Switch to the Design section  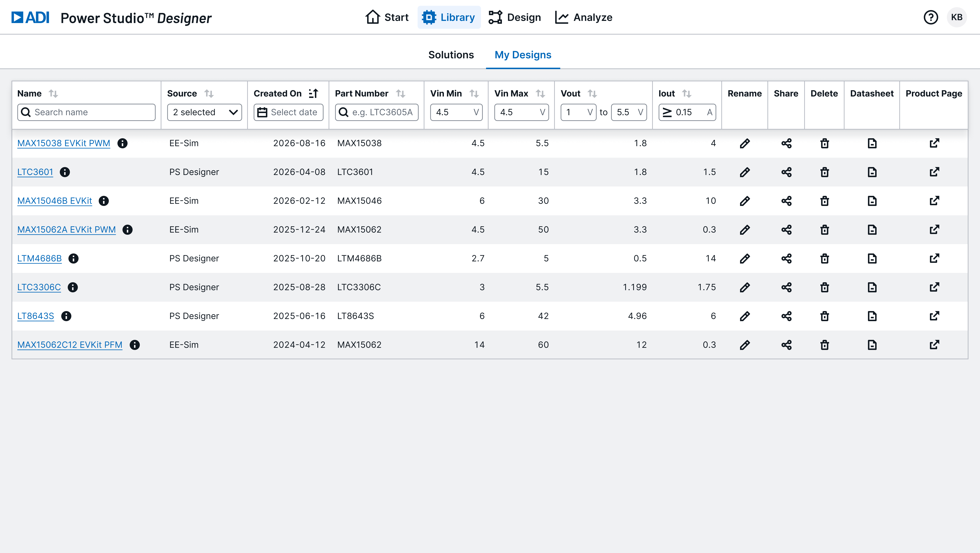pos(515,17)
